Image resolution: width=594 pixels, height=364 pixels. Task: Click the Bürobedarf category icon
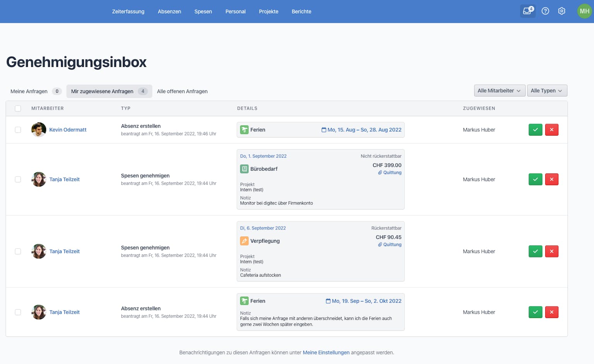pos(244,169)
